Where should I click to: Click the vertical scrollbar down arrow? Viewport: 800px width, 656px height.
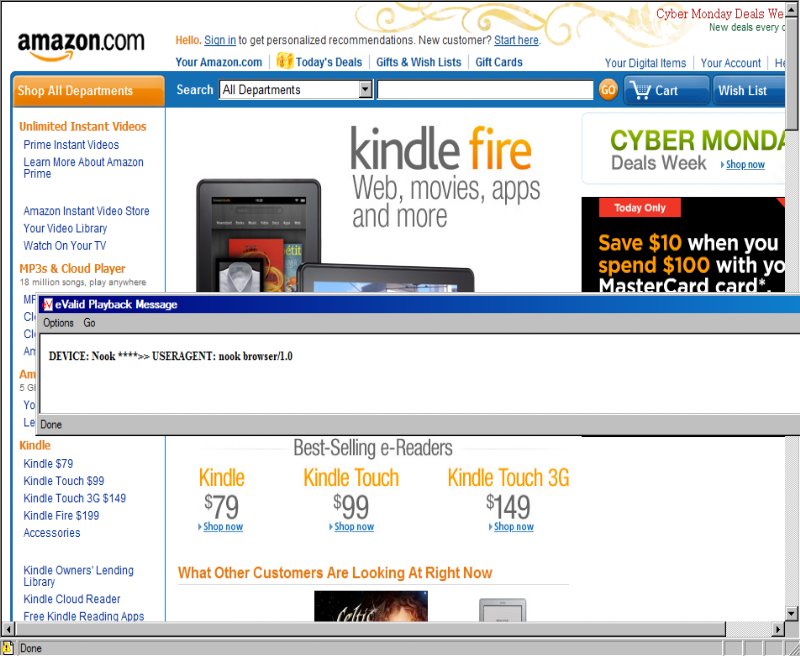pos(791,613)
